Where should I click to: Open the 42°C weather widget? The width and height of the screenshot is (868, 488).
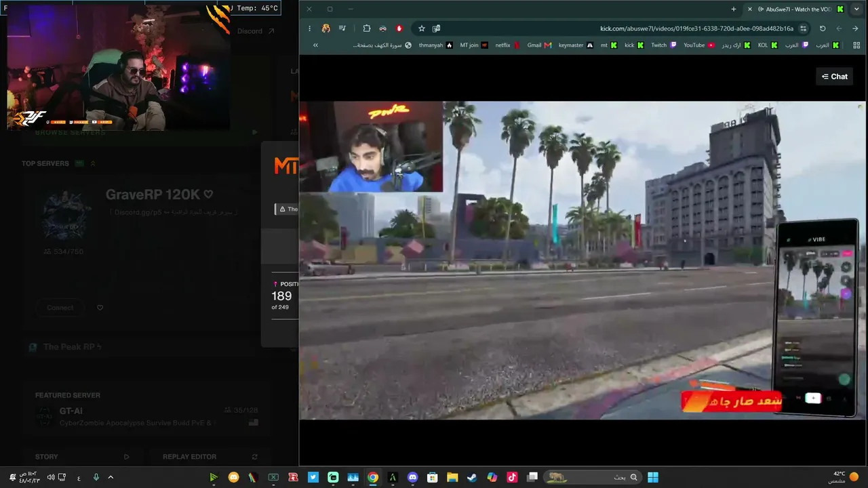[x=843, y=477]
